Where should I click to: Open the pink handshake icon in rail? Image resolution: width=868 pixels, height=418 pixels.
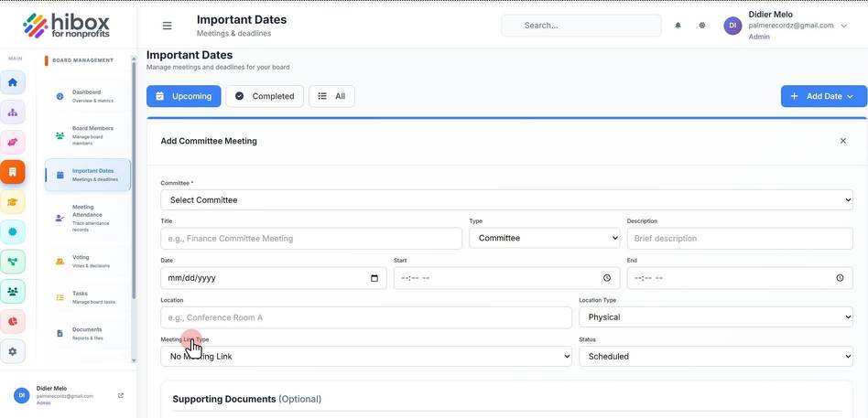tap(13, 142)
